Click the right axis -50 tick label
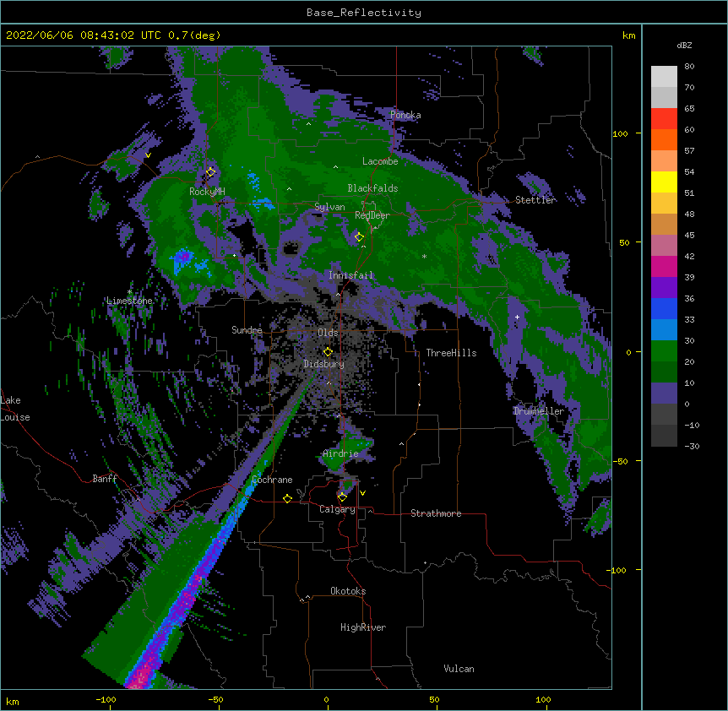This screenshot has width=728, height=711. 620,461
